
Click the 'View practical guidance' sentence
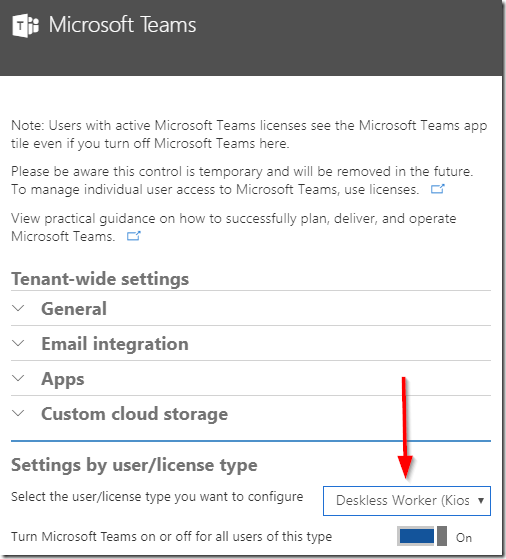[x=234, y=227]
